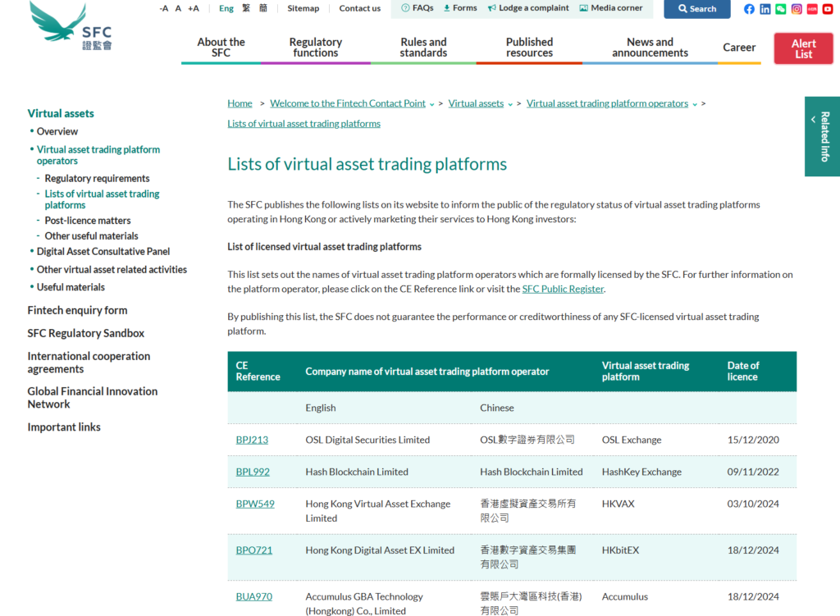The height and width of the screenshot is (616, 840).
Task: Open the SFC Facebook page icon
Action: [749, 8]
